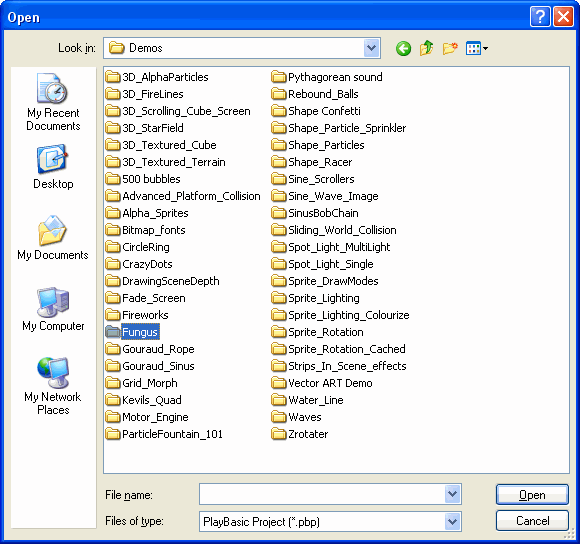Select the Zrotater folder
Viewport: 580px width, 544px height.
[x=300, y=434]
